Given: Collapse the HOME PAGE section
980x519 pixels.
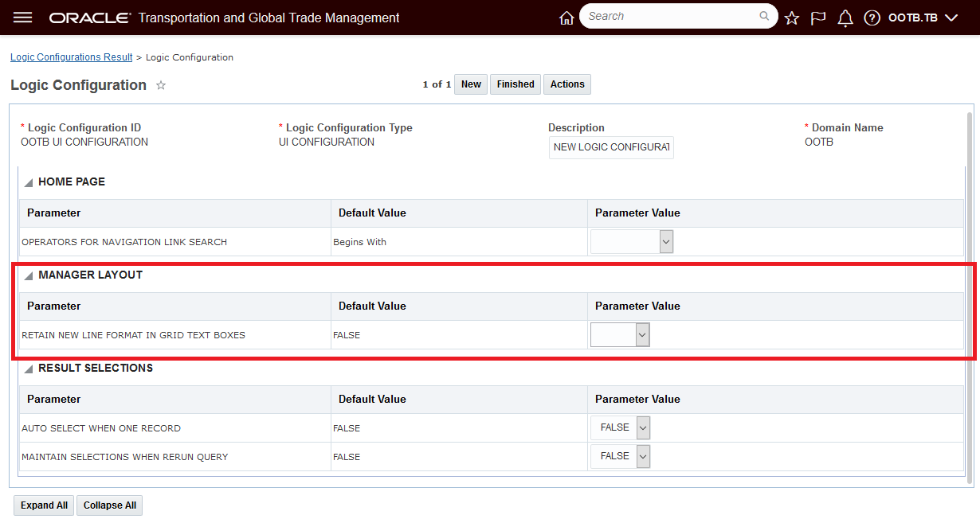Looking at the screenshot, I should 29,182.
